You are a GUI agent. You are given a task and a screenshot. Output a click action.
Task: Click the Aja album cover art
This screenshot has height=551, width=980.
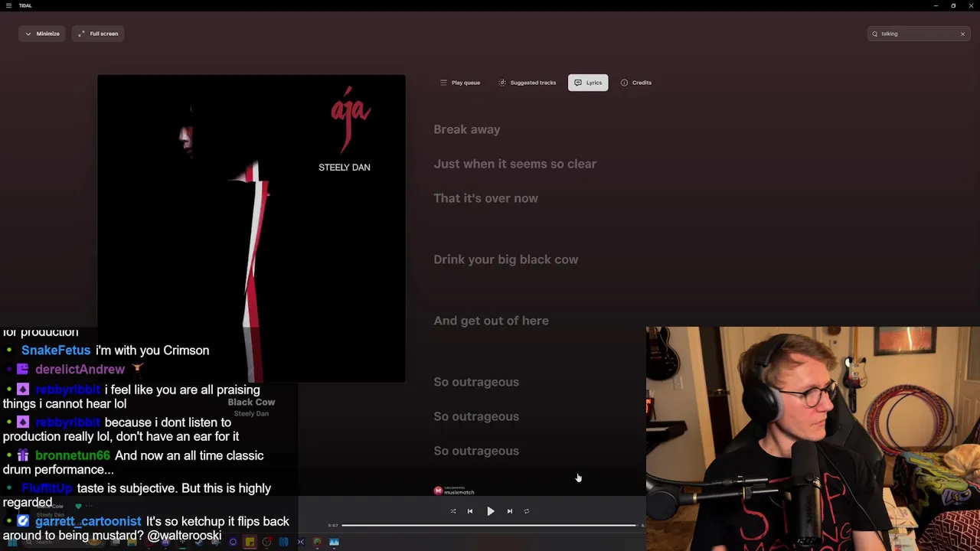[x=251, y=228]
